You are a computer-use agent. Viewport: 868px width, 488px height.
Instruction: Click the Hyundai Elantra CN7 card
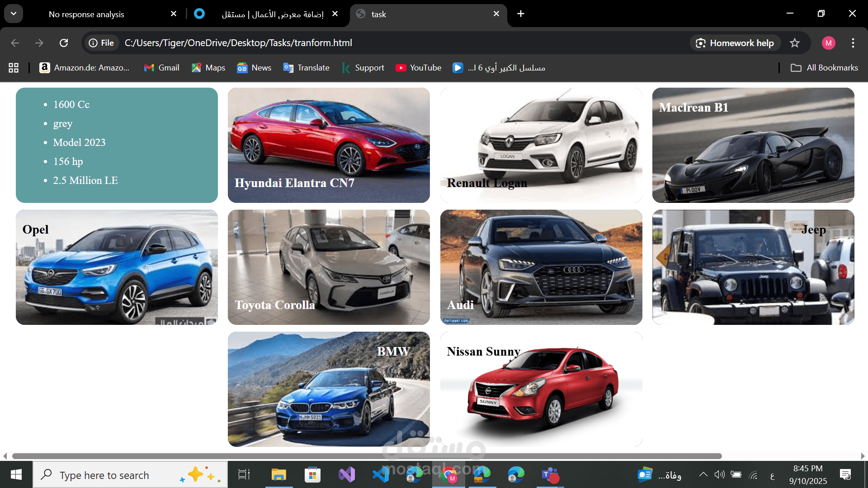click(x=329, y=145)
